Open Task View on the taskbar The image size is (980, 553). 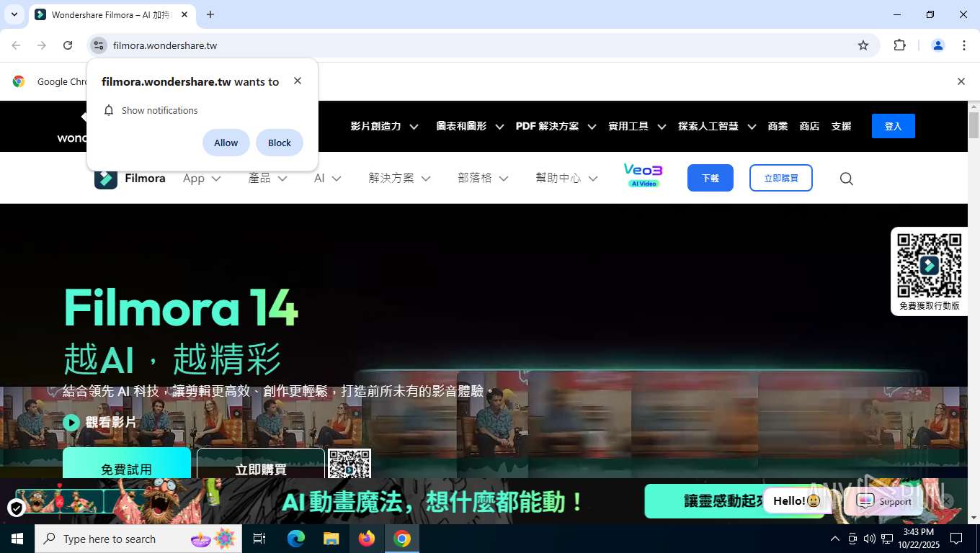coord(259,539)
